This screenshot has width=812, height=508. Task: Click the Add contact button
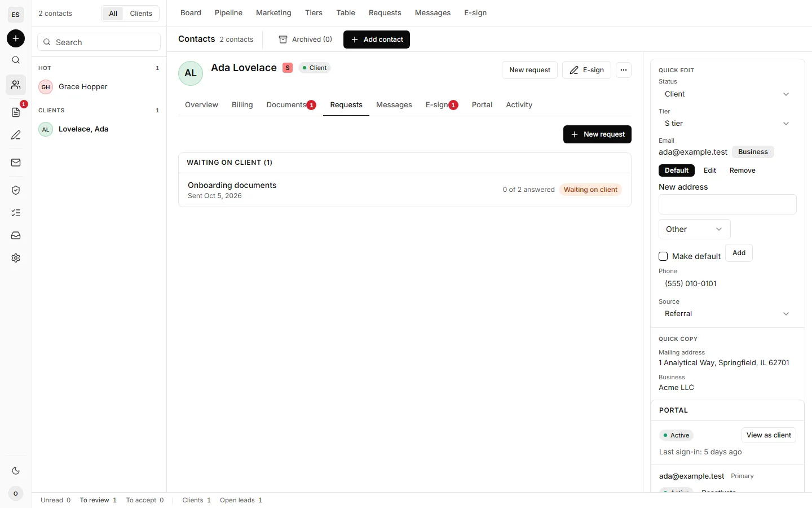coord(377,40)
